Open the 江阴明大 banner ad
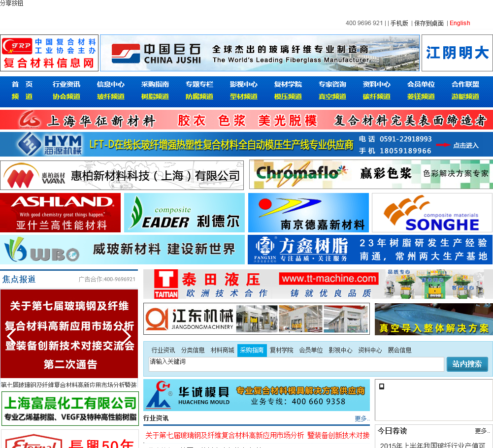493x448 pixels. coord(457,53)
